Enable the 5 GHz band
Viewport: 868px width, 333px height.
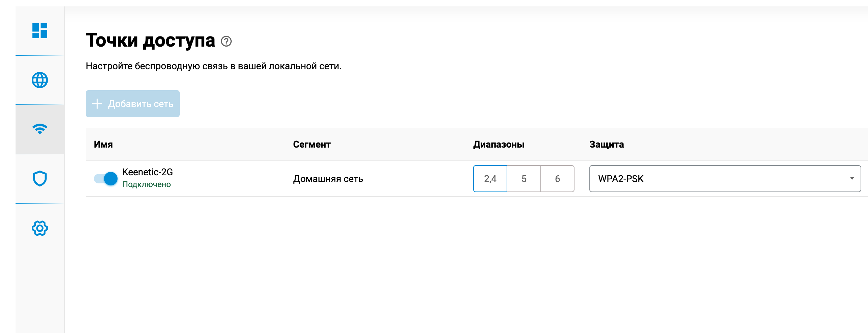pyautogui.click(x=524, y=179)
